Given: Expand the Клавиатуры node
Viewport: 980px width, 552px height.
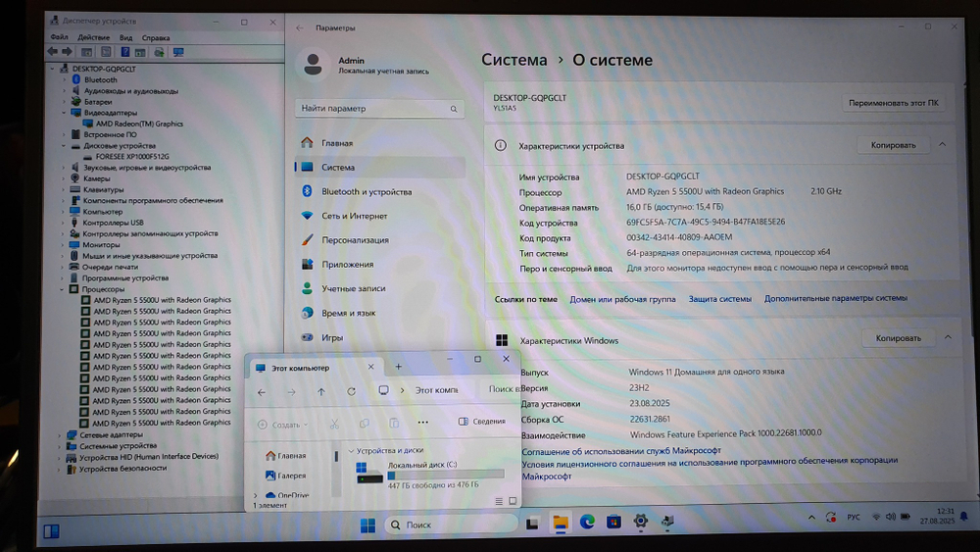Looking at the screenshot, I should tap(64, 189).
